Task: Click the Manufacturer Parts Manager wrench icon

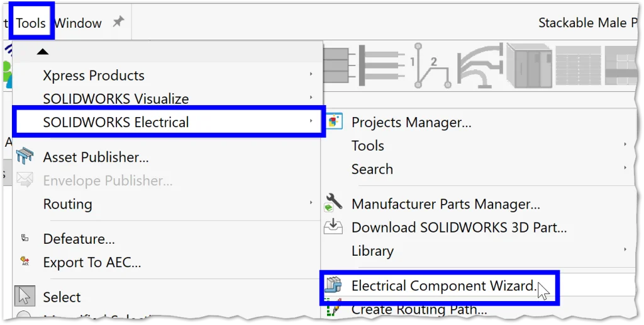Action: [x=333, y=203]
